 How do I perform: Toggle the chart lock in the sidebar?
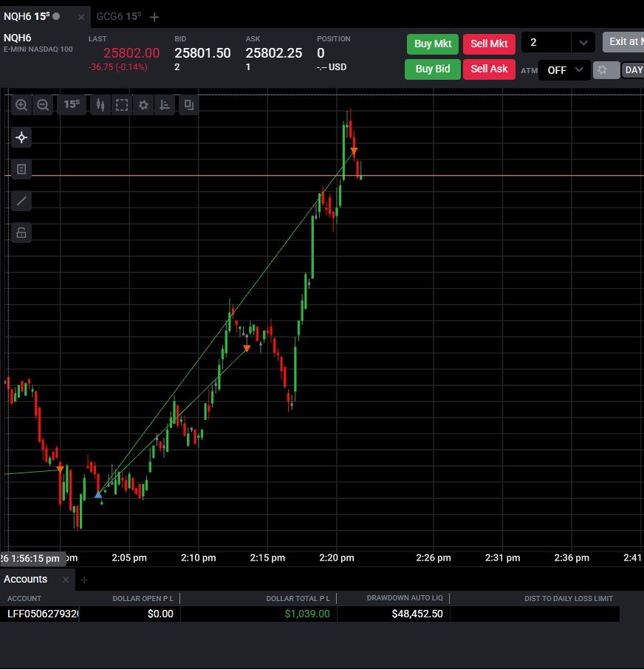(x=21, y=233)
